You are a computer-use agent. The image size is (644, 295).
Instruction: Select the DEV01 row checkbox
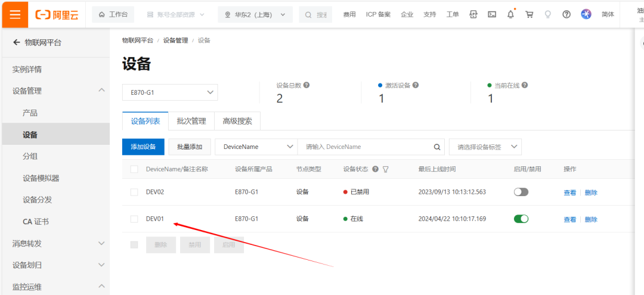point(134,219)
